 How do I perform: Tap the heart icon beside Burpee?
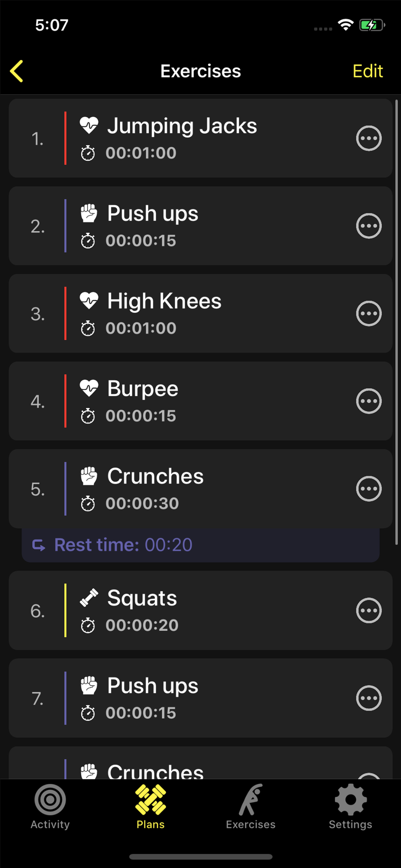[89, 388]
